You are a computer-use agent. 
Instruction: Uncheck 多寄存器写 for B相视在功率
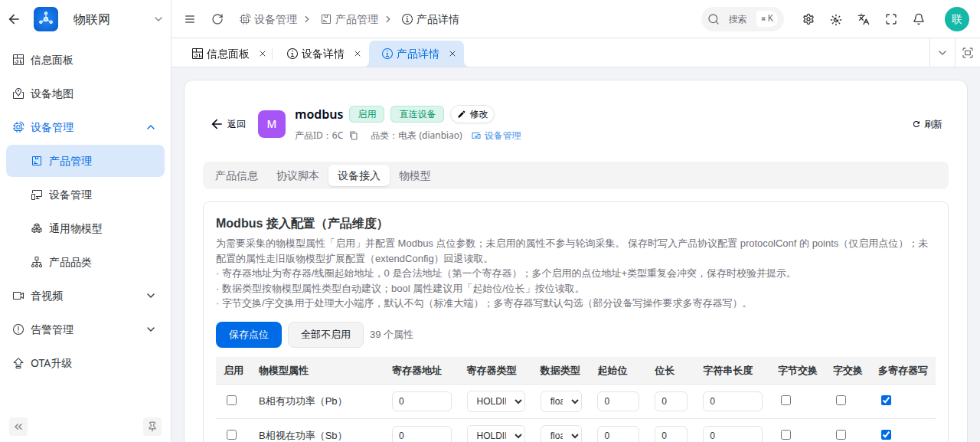click(886, 434)
